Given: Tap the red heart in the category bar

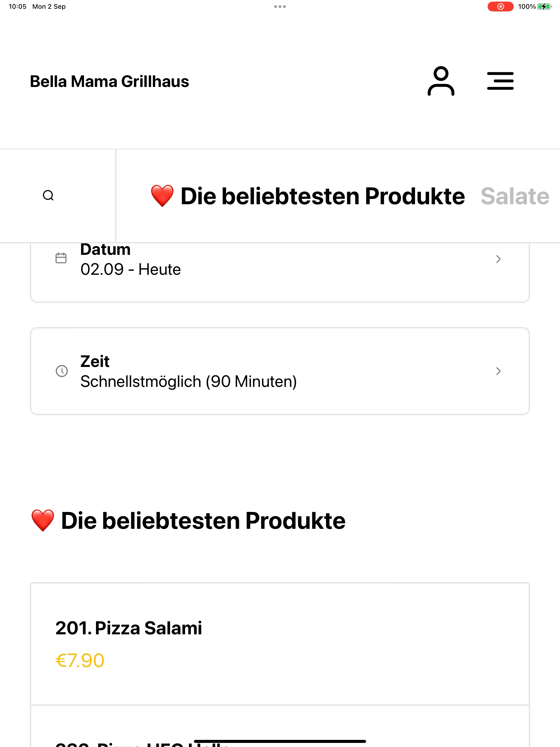Looking at the screenshot, I should coord(162,196).
